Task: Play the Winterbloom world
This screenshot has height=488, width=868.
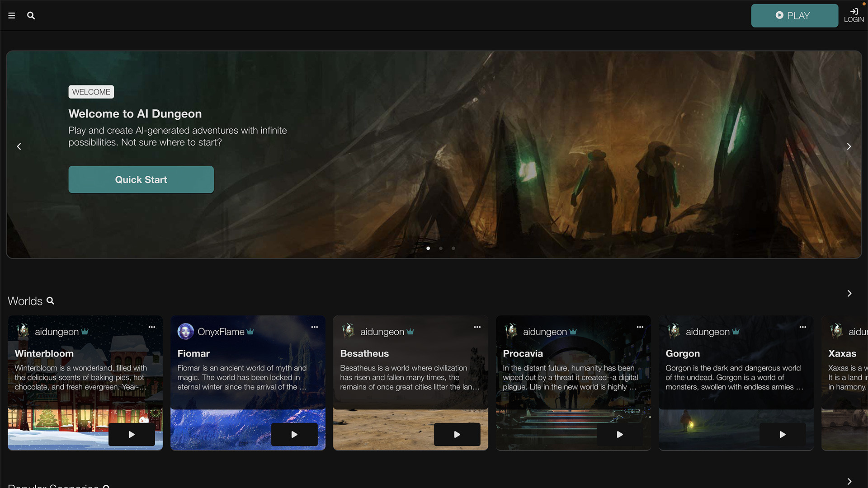Action: point(132,434)
